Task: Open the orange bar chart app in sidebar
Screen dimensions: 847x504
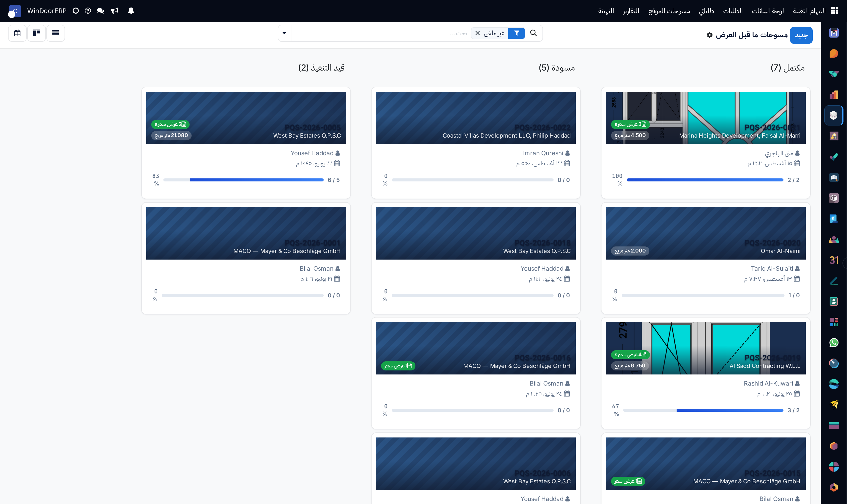Action: coord(834,95)
